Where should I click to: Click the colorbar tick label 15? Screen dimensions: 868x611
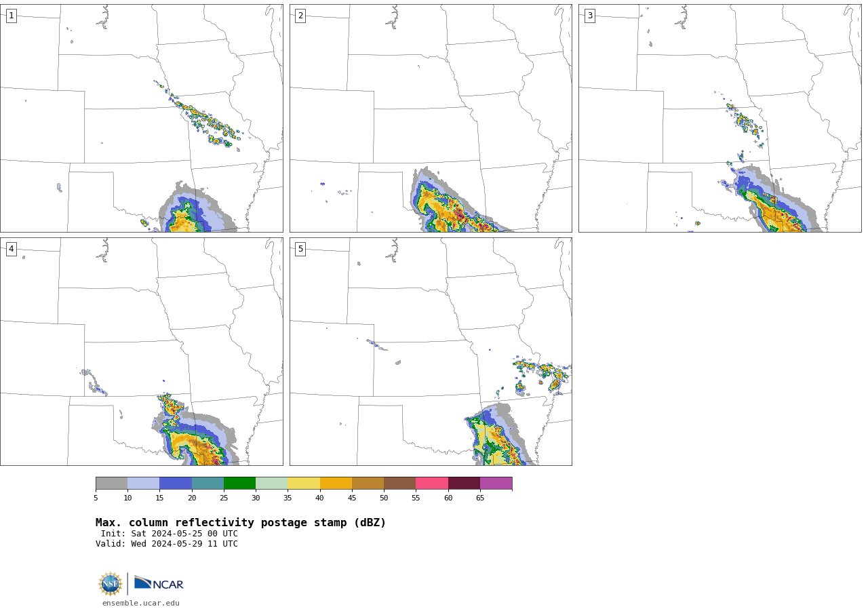tap(159, 498)
